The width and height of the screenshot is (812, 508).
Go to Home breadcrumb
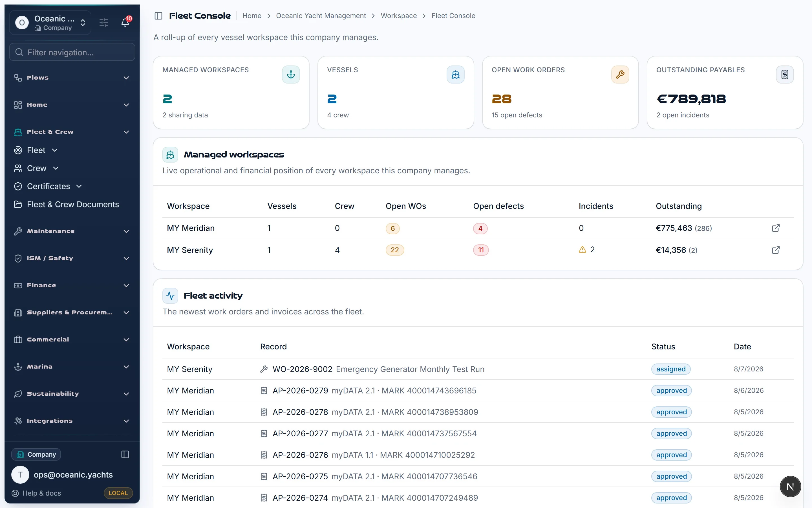pos(252,16)
